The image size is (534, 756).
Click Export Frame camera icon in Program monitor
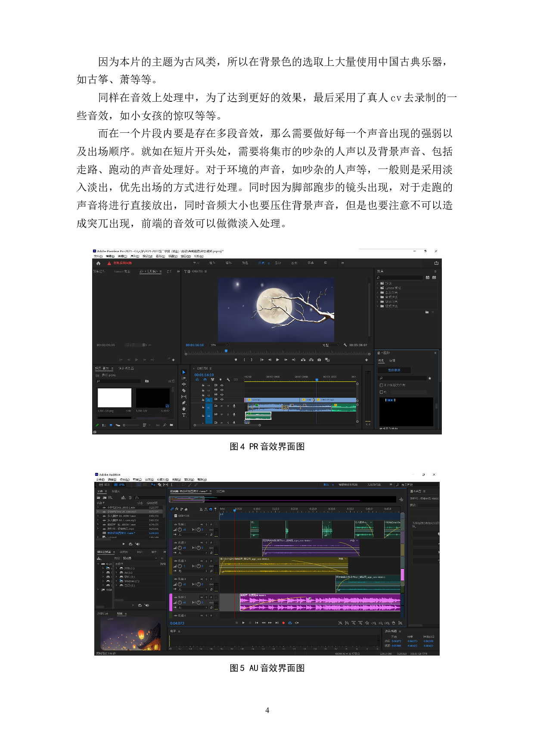point(319,359)
